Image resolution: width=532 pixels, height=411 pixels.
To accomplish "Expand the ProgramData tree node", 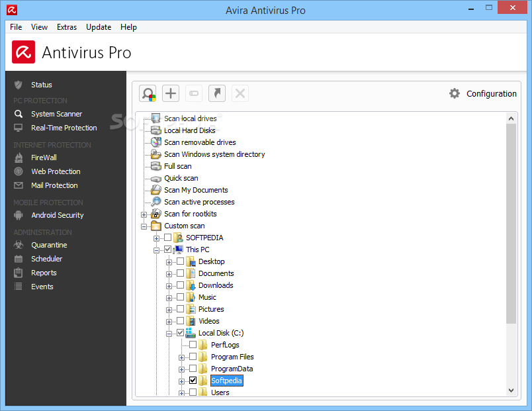I will (181, 369).
